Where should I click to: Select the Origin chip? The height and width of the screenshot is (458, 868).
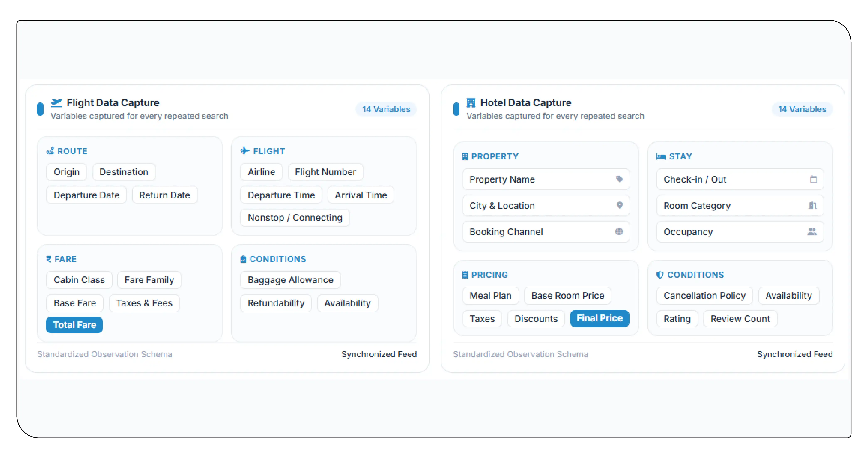(x=67, y=172)
